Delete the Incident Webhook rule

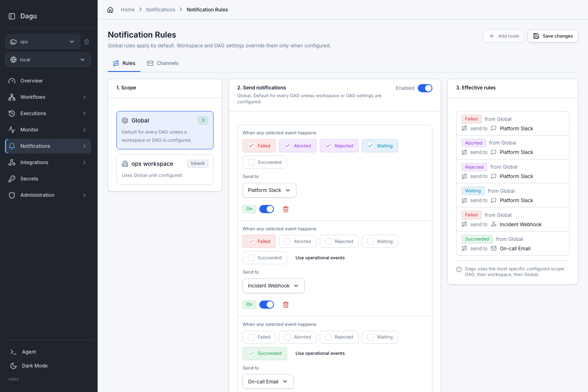[x=286, y=305]
